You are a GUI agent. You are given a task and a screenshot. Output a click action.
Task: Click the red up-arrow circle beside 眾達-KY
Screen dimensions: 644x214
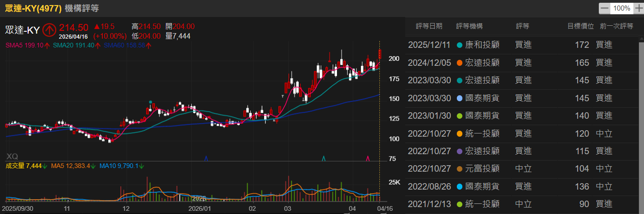coord(48,30)
